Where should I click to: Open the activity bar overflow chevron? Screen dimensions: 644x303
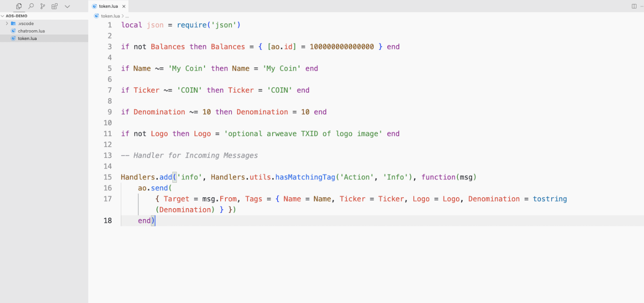[67, 6]
